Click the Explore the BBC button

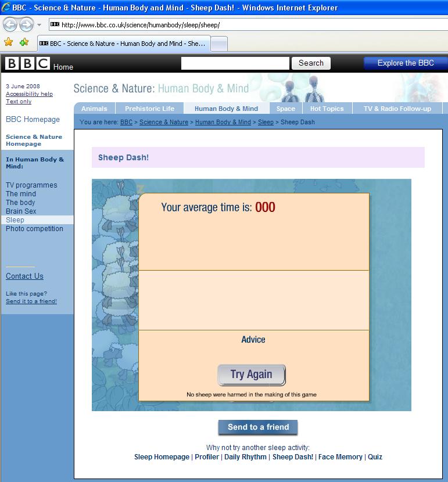coord(406,63)
